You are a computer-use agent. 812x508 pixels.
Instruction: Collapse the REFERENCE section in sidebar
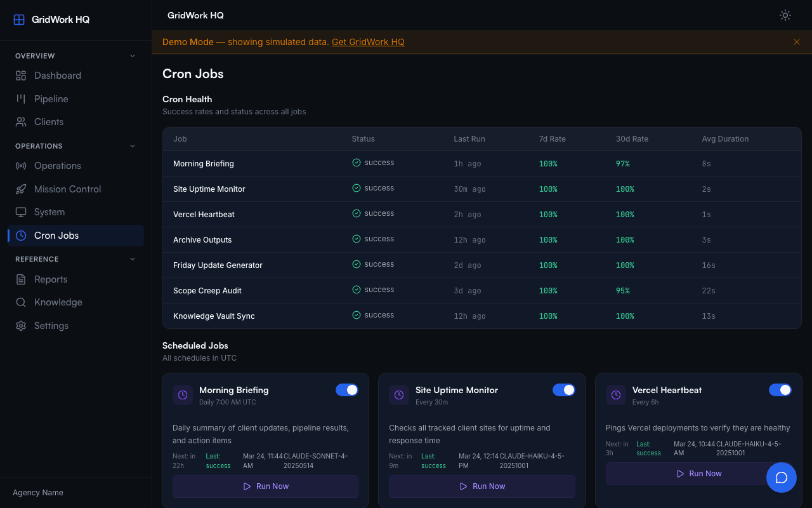pyautogui.click(x=132, y=258)
